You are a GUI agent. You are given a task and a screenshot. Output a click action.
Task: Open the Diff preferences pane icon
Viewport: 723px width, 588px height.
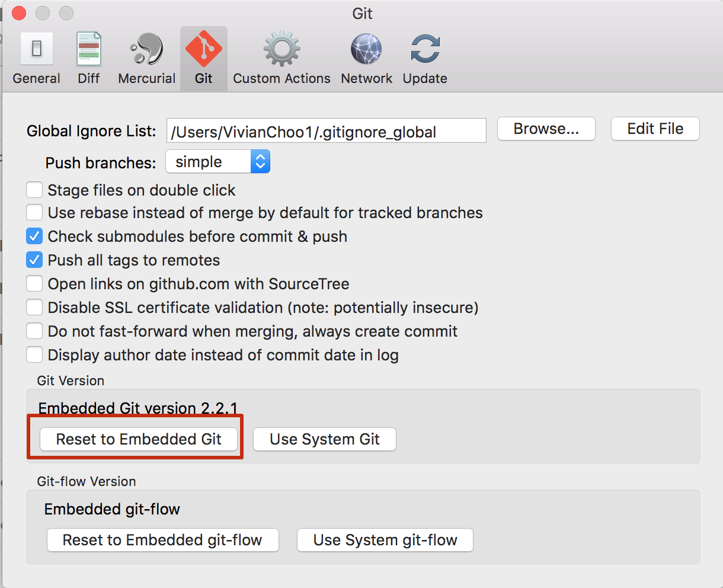[89, 49]
